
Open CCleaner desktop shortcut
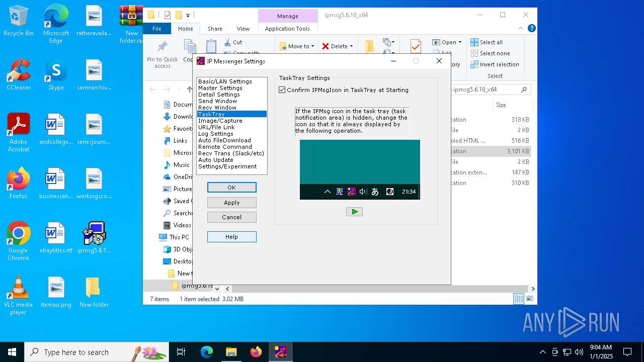click(x=19, y=75)
